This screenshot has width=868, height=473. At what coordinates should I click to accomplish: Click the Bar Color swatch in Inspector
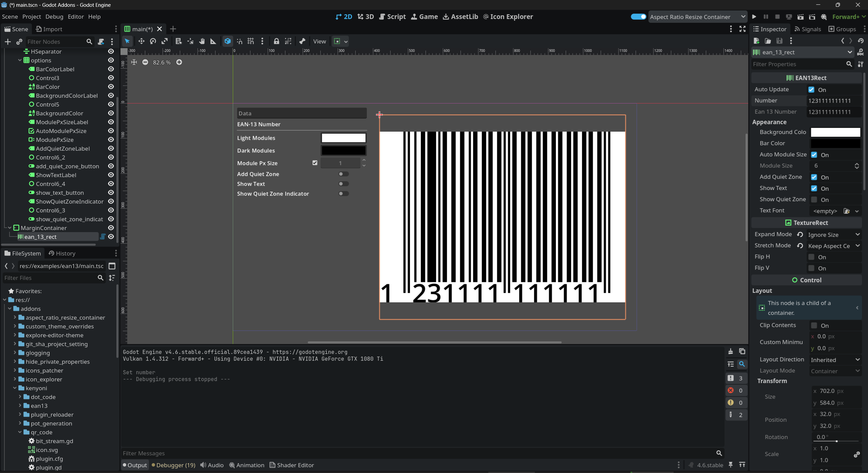pos(835,144)
